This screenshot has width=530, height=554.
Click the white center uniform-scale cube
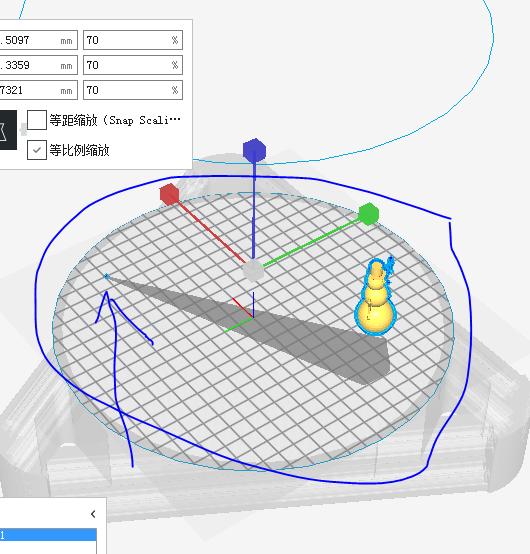point(253,271)
